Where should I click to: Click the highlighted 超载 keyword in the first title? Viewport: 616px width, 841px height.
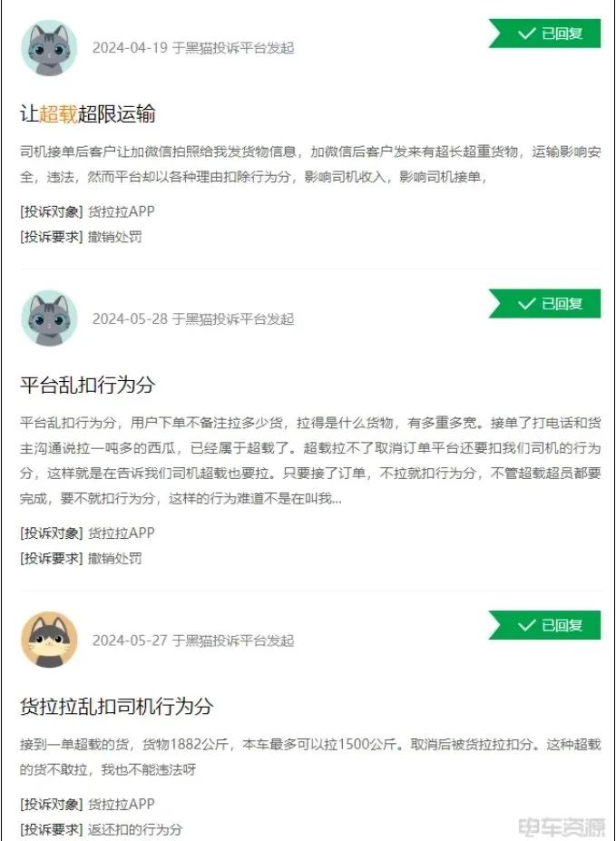(58, 113)
